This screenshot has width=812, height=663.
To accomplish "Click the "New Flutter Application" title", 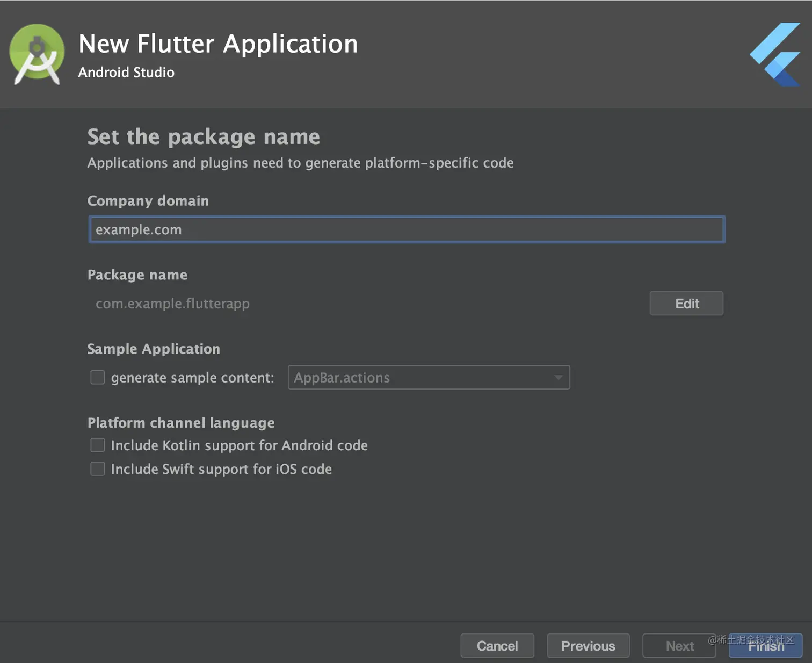I will point(218,44).
